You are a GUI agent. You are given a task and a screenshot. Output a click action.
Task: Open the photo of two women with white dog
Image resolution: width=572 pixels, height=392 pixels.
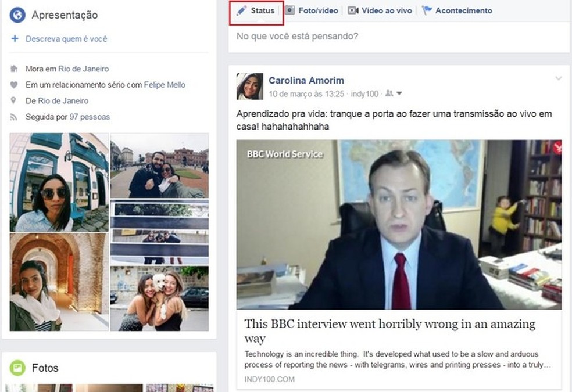[x=159, y=299]
